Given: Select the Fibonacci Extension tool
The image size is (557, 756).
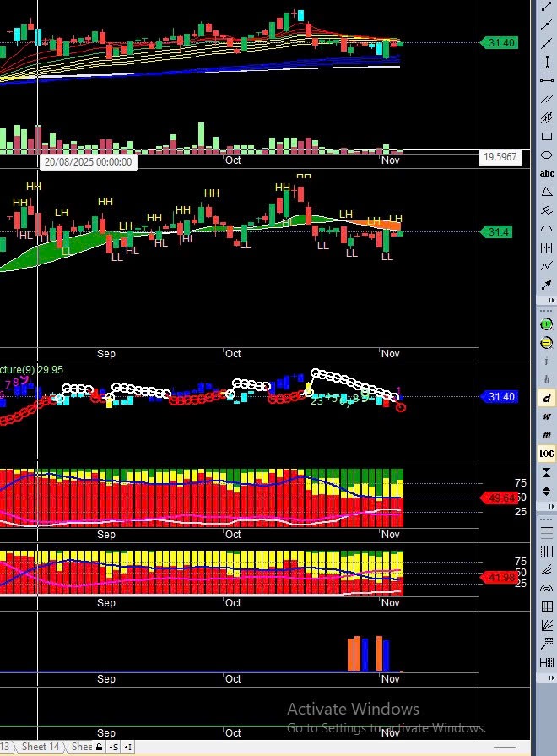Looking at the screenshot, I should (546, 644).
